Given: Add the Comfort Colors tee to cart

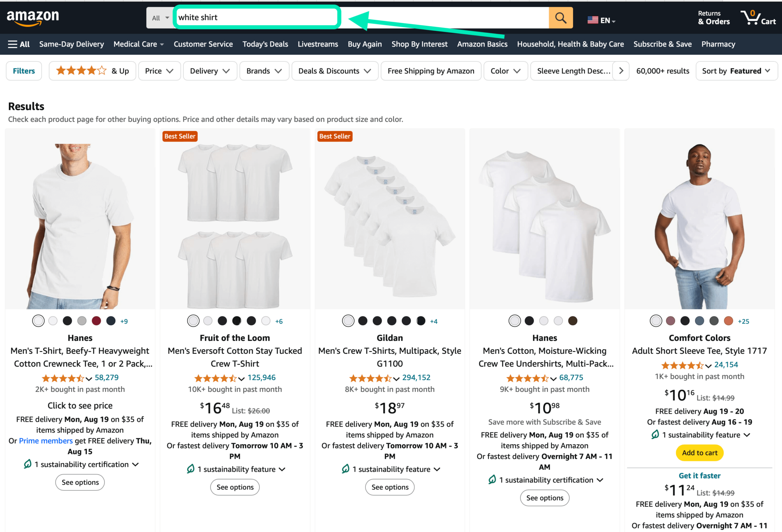Looking at the screenshot, I should coord(699,453).
